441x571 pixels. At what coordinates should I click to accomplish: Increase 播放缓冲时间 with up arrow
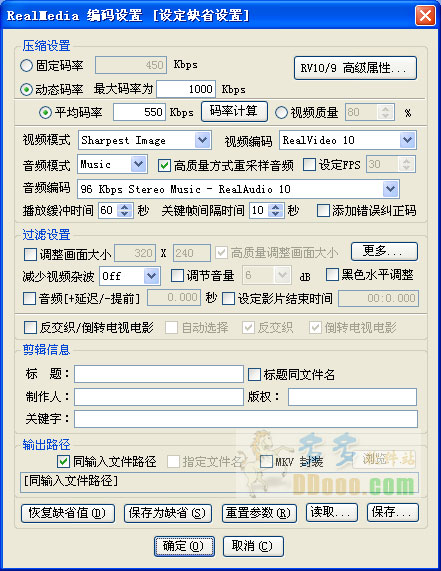point(125,207)
